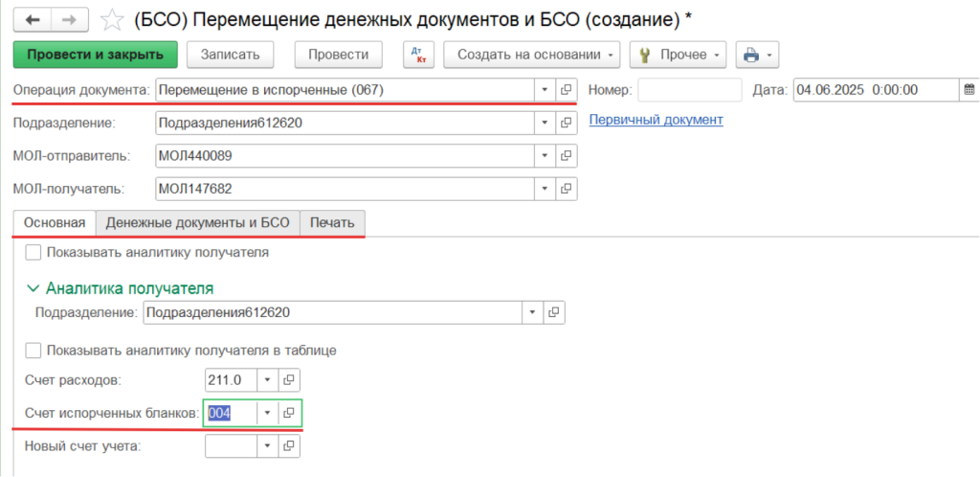Open Счет расходов value via open icon
This screenshot has height=477, width=980.
(289, 379)
